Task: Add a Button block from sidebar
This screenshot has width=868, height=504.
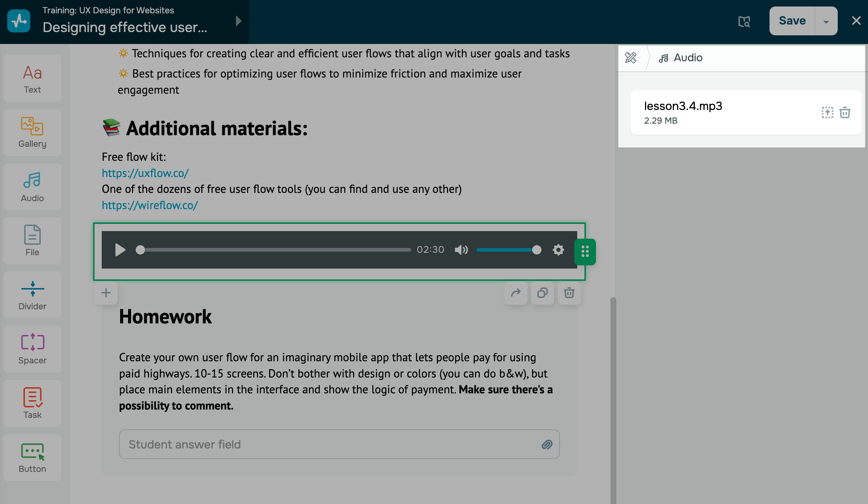Action: 32,457
